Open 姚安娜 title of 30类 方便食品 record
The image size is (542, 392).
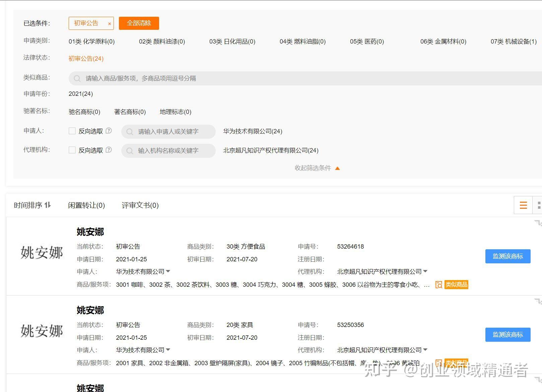(x=90, y=232)
